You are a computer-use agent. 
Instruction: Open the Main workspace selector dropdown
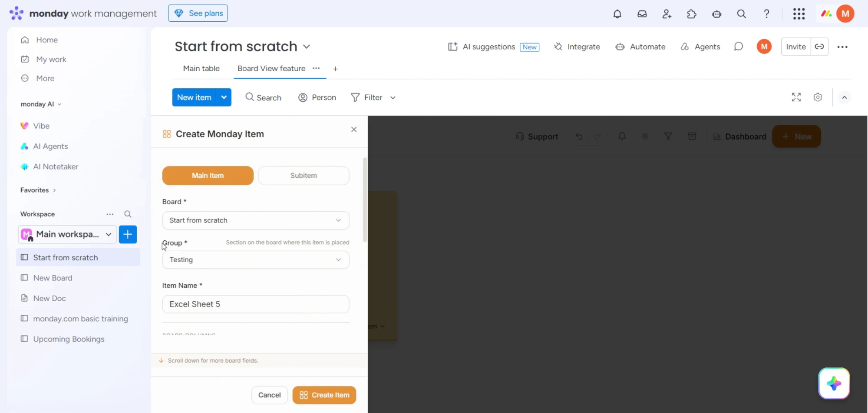(x=67, y=234)
